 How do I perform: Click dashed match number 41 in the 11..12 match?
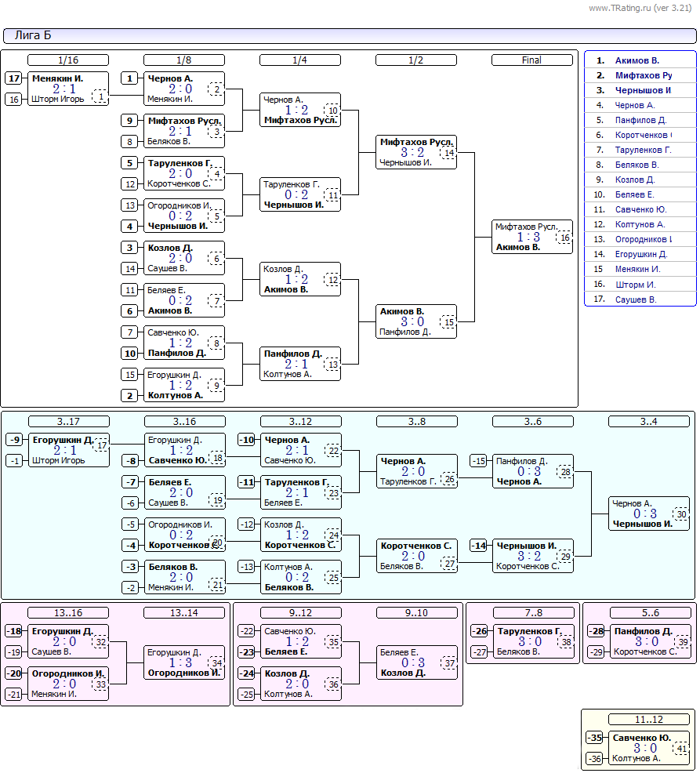[681, 749]
